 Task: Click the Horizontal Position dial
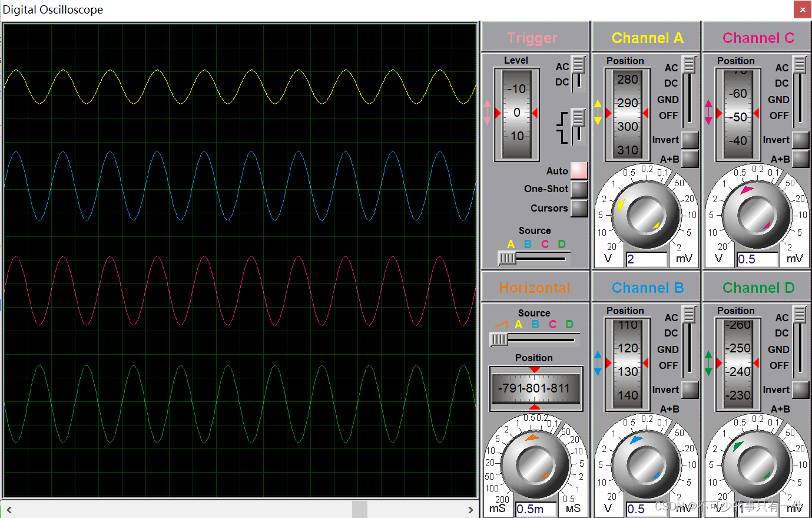[535, 388]
